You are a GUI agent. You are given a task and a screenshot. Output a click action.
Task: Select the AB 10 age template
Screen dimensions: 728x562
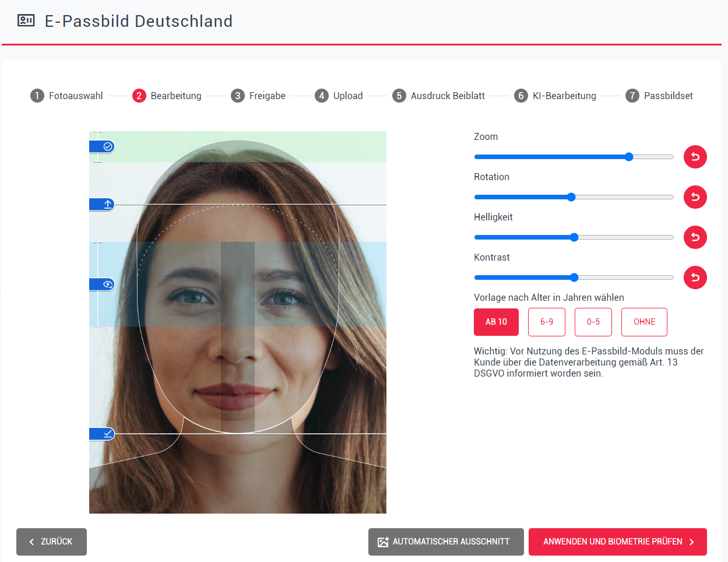point(496,322)
